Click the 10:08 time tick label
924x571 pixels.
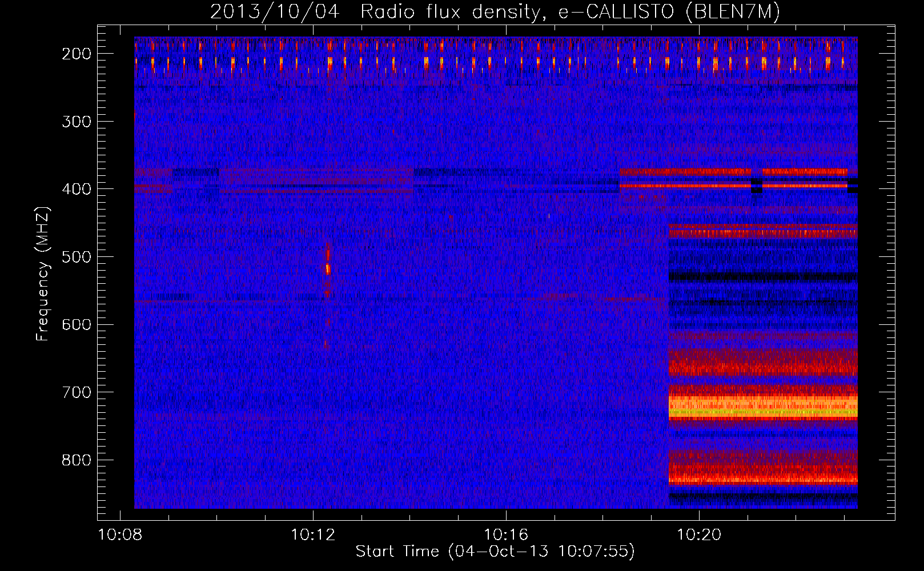tap(120, 534)
